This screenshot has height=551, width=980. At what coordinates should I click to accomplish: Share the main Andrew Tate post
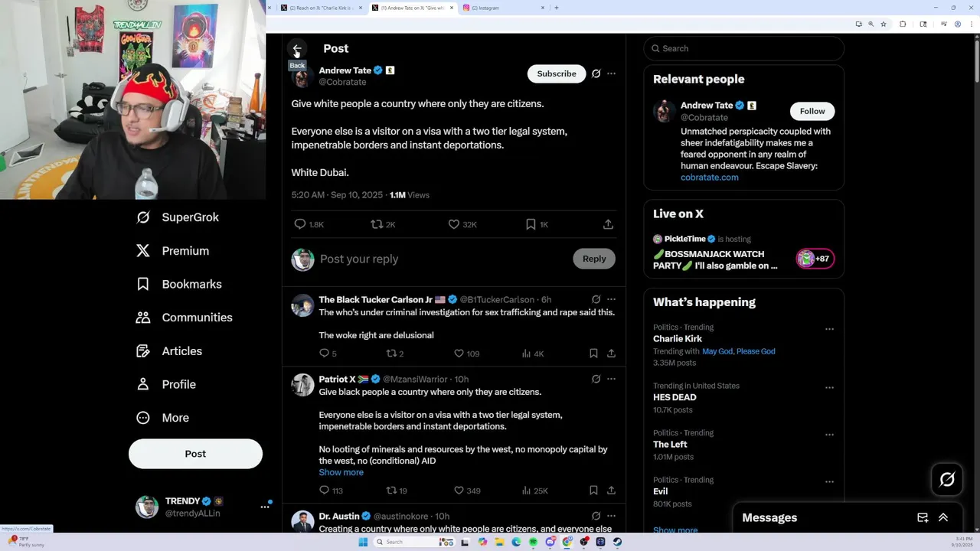(x=608, y=224)
